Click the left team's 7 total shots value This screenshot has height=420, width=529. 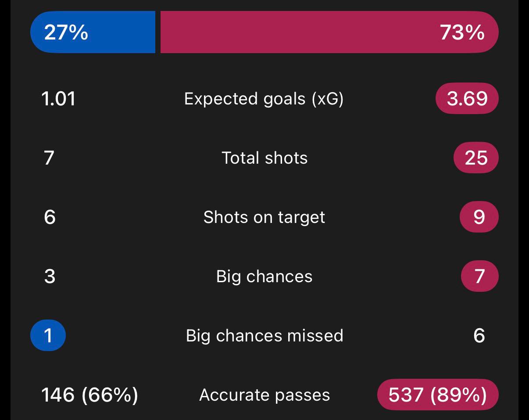click(x=49, y=158)
